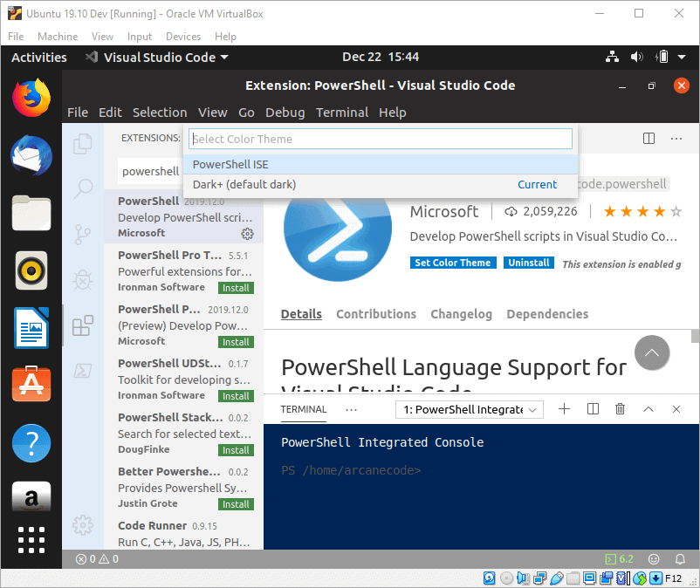Open the Terminal menu
The height and width of the screenshot is (588, 700).
342,113
